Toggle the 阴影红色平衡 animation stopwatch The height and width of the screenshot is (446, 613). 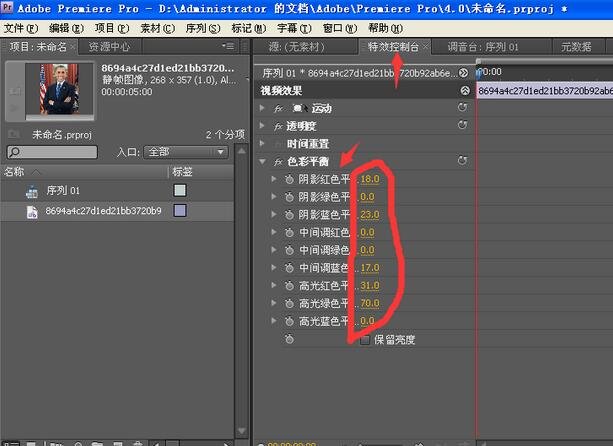(289, 179)
